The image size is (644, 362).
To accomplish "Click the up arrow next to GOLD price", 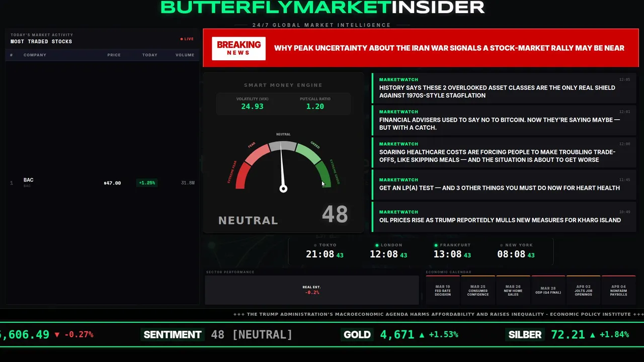I will pos(422,335).
